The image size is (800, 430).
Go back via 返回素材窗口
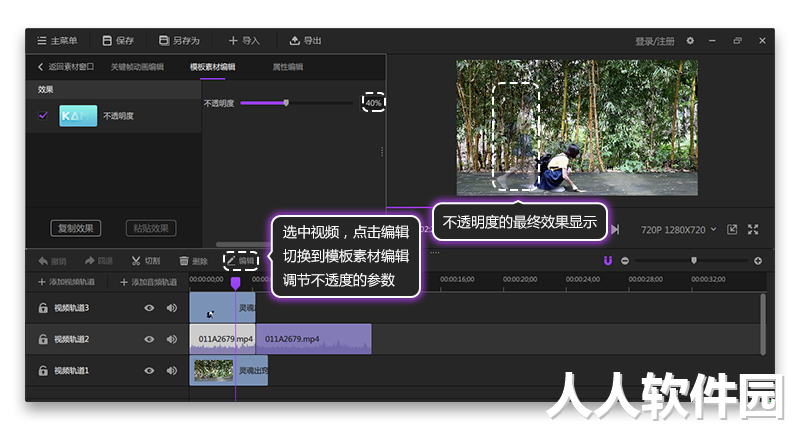(66, 67)
